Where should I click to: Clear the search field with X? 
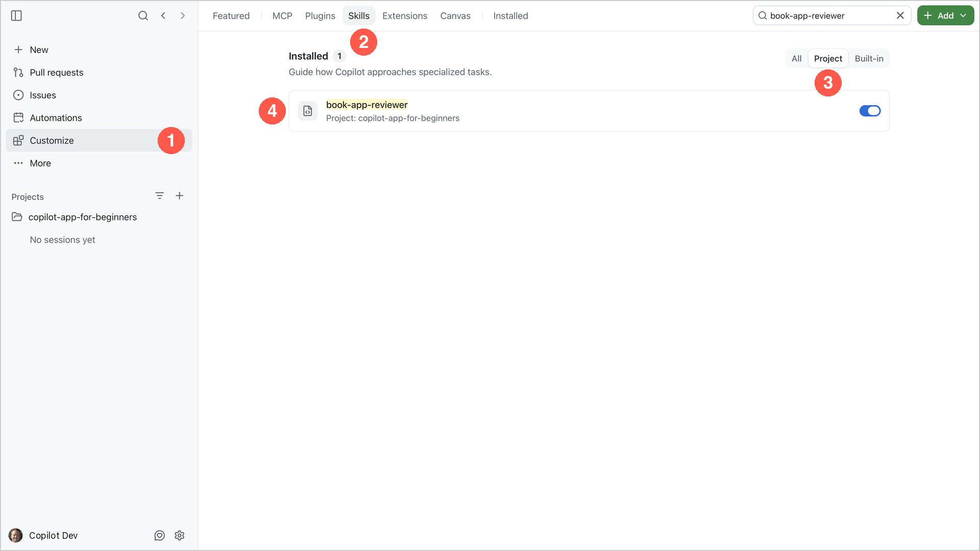click(900, 16)
